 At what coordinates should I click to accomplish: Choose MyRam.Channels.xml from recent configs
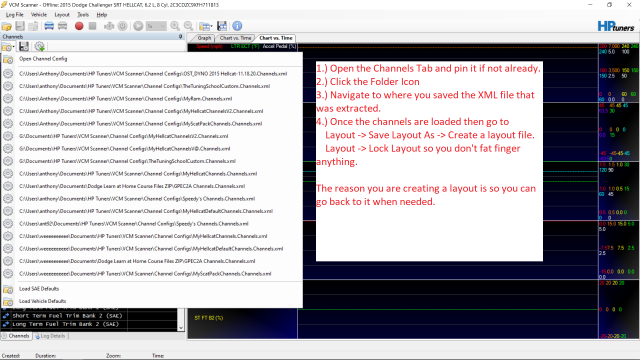[x=125, y=99]
